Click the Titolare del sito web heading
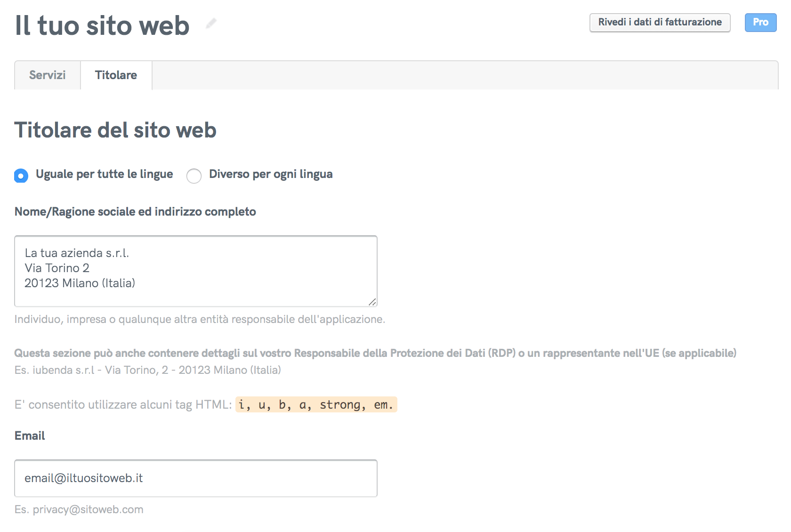 point(115,130)
